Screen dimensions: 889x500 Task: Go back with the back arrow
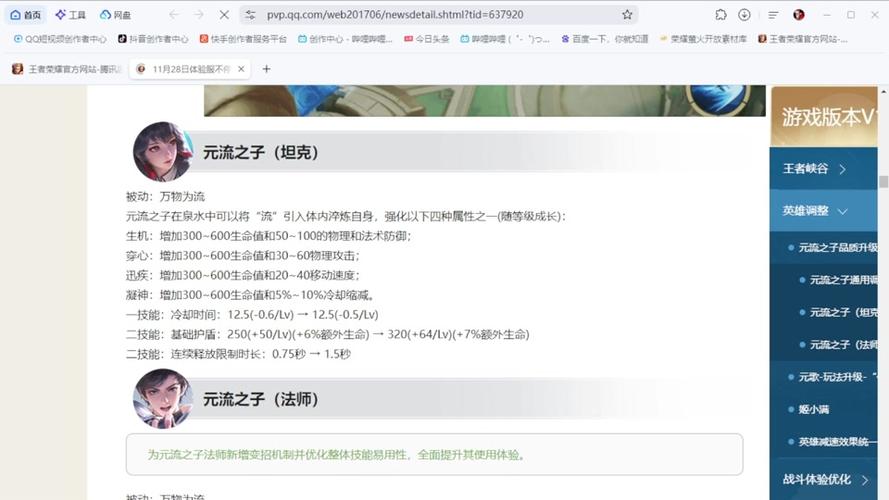pos(173,15)
